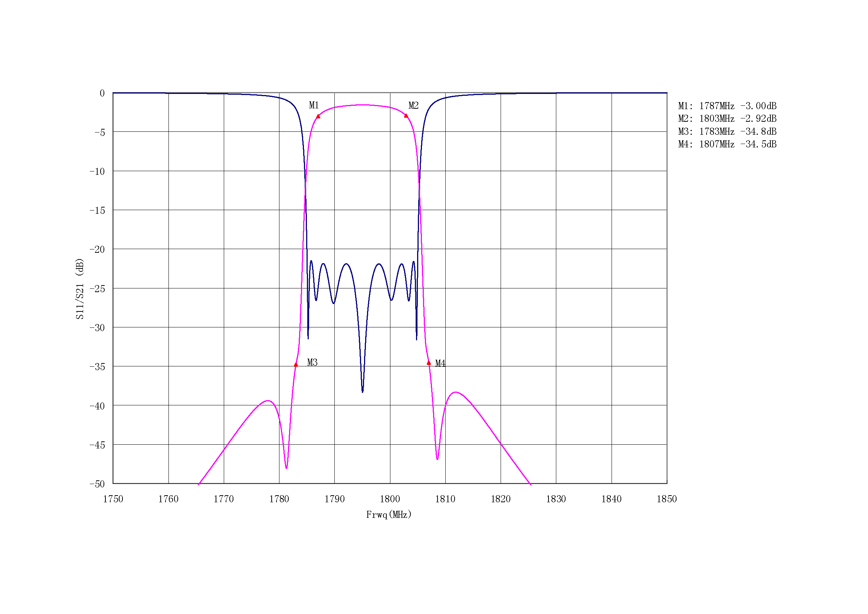Click the -50 y-axis tick label
The width and height of the screenshot is (868, 614).
pyautogui.click(x=97, y=484)
